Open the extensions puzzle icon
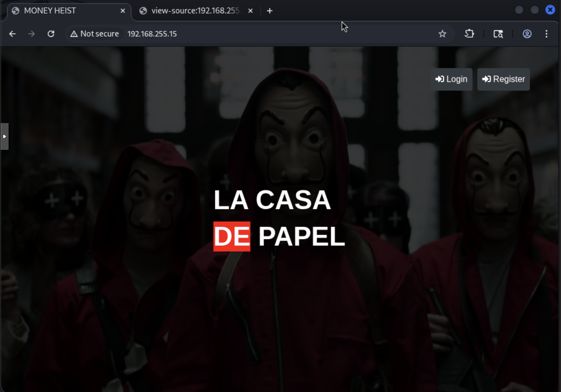Image resolution: width=561 pixels, height=392 pixels. pyautogui.click(x=469, y=34)
